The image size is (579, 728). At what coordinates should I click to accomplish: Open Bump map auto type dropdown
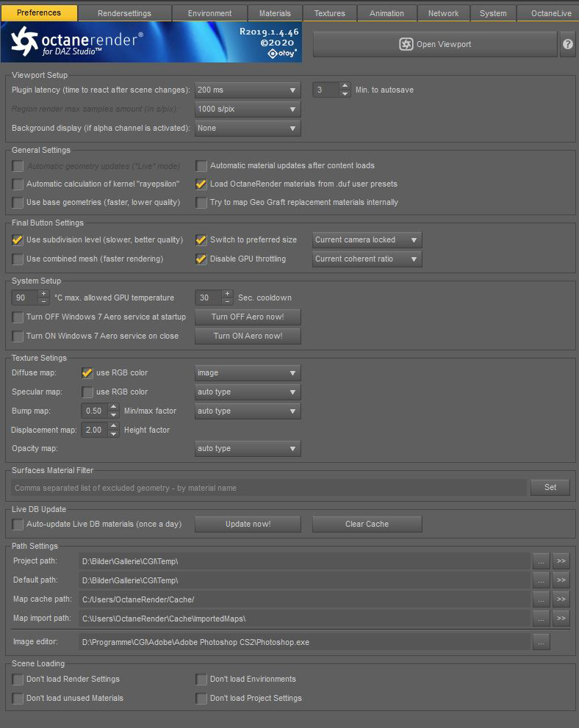248,411
